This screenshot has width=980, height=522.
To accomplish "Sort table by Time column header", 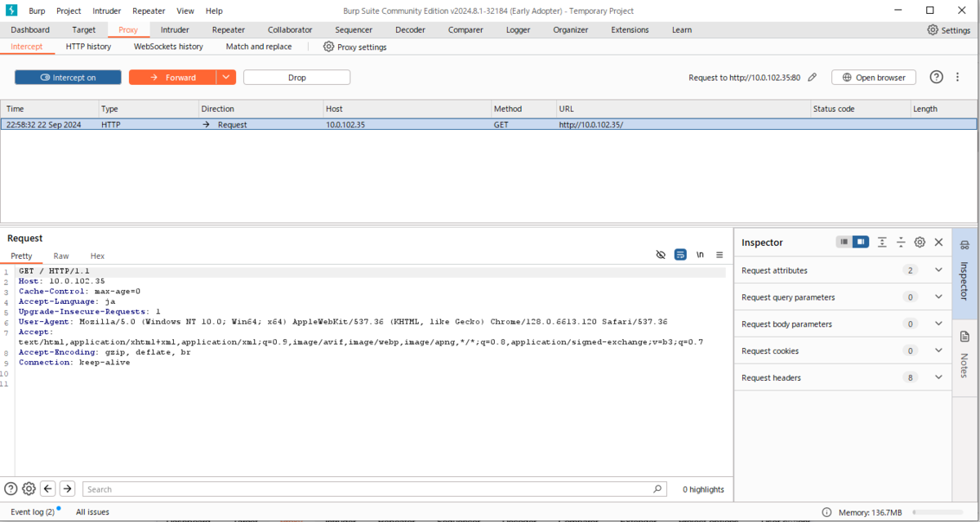I will point(50,109).
